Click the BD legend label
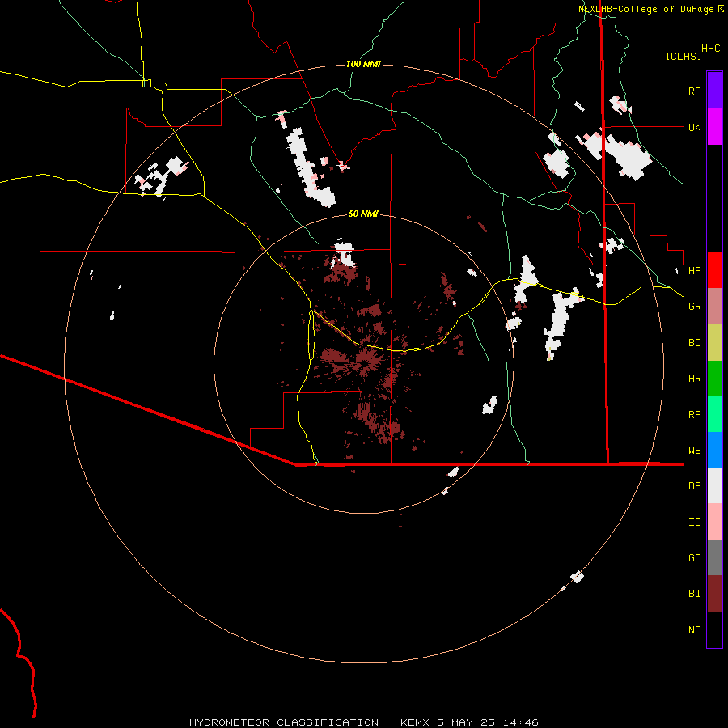This screenshot has height=728, width=728. point(694,343)
